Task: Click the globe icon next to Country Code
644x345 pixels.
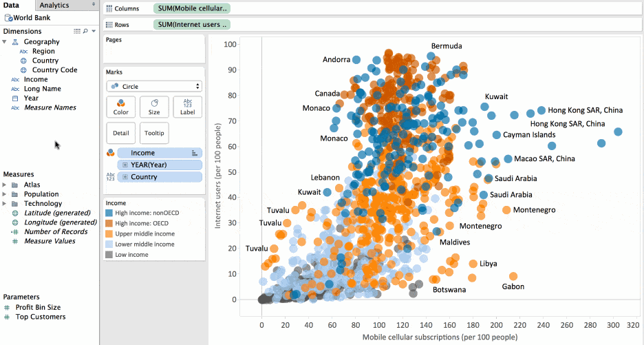Action: 23,70
